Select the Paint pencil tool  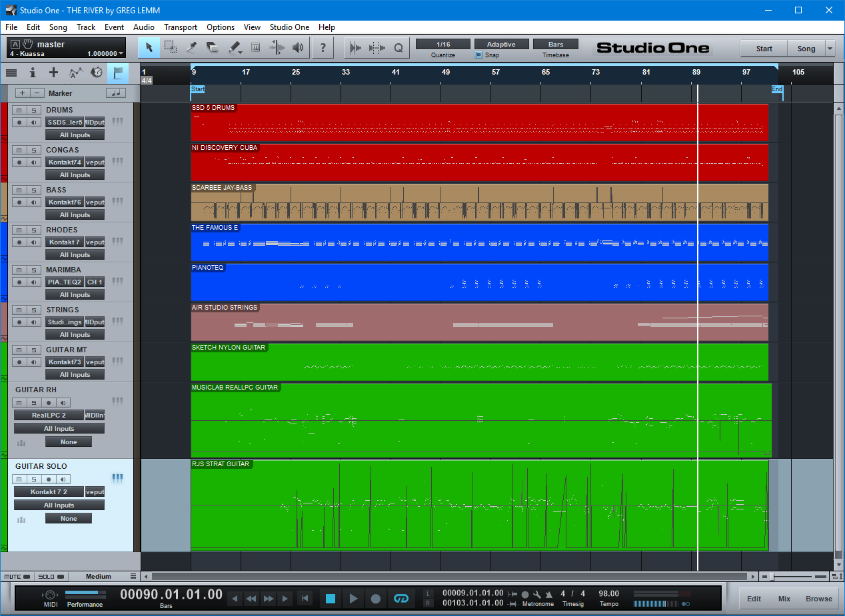tap(234, 47)
